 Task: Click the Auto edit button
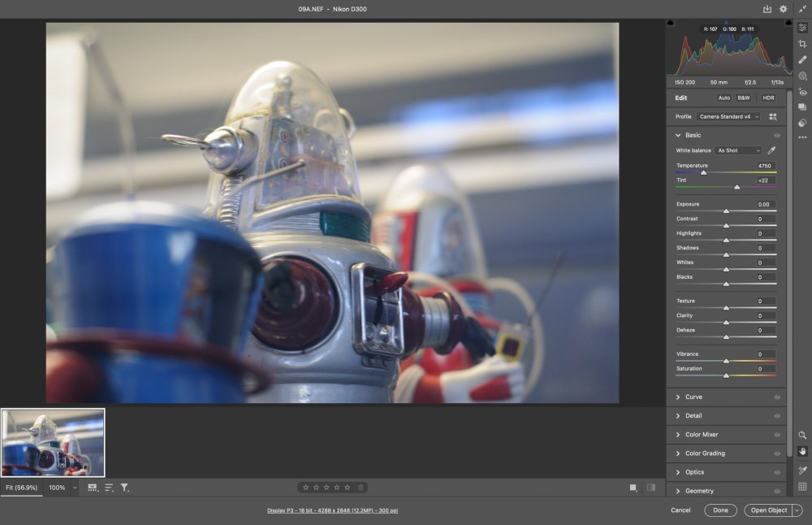click(723, 98)
